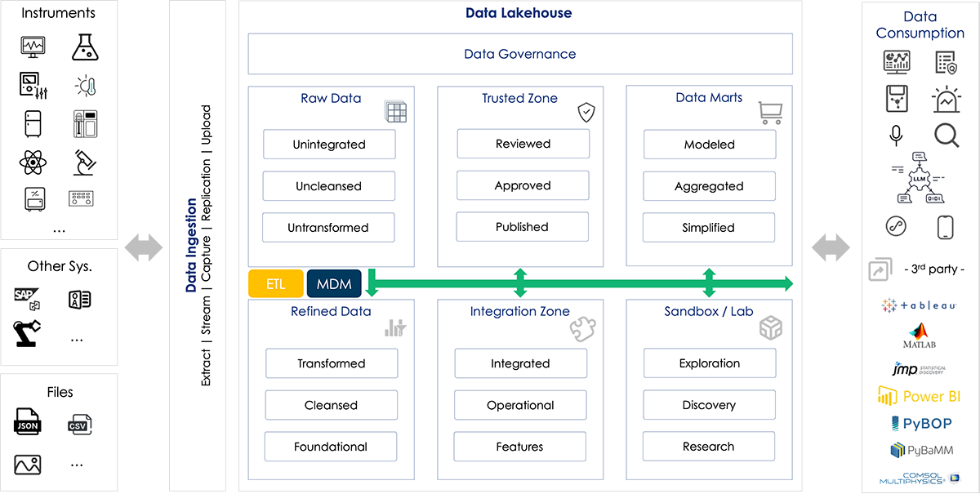Click the dark blue MDM box
This screenshot has height=494, width=980.
[x=334, y=284]
